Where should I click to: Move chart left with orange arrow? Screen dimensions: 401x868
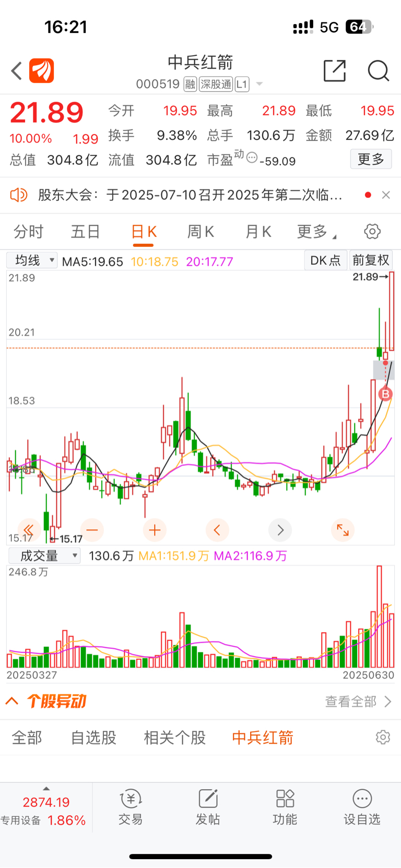pyautogui.click(x=217, y=530)
